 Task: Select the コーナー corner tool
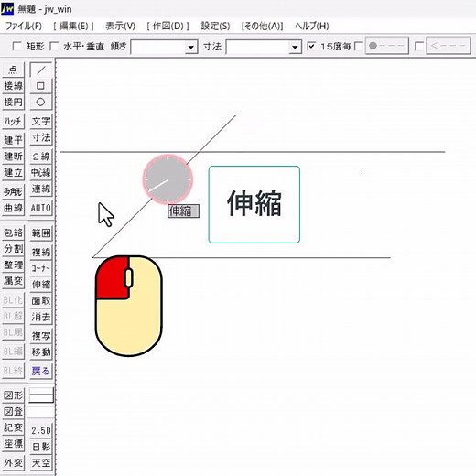coord(41,268)
